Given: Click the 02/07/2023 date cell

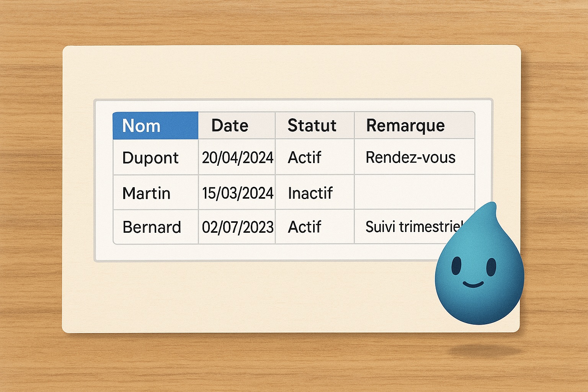Looking at the screenshot, I should (237, 227).
